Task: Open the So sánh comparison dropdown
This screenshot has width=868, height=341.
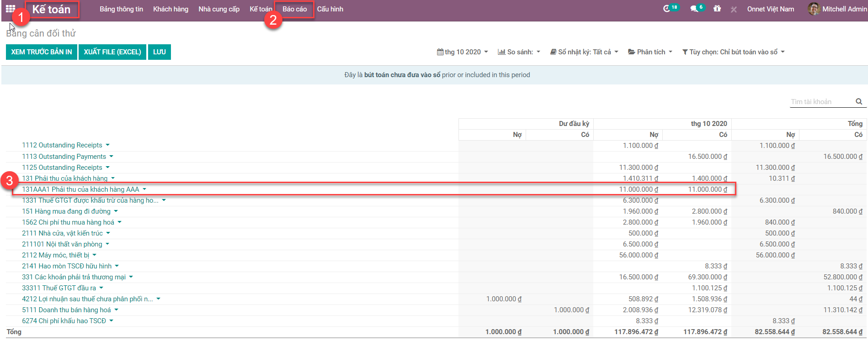Action: coord(519,52)
